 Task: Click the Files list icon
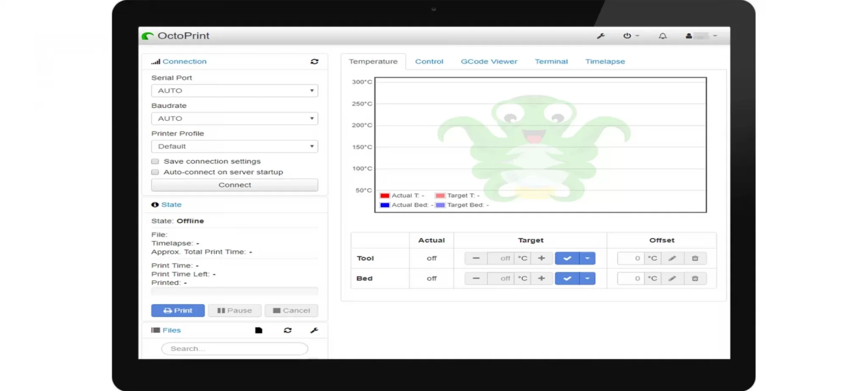tap(156, 330)
